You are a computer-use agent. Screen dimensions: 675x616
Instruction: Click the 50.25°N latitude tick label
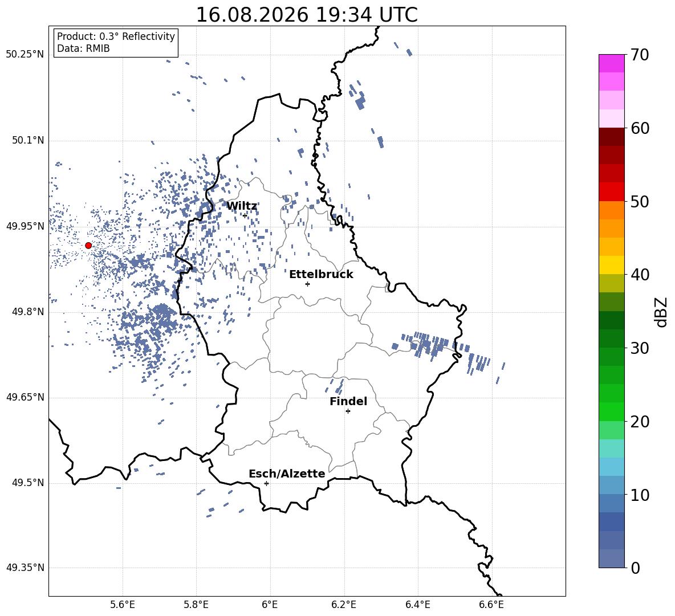25,55
